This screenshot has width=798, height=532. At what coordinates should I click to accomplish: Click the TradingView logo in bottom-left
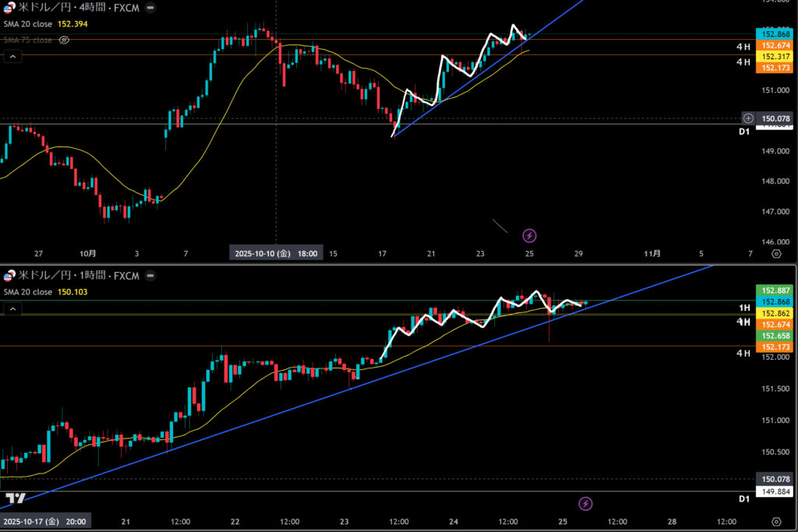[x=15, y=498]
